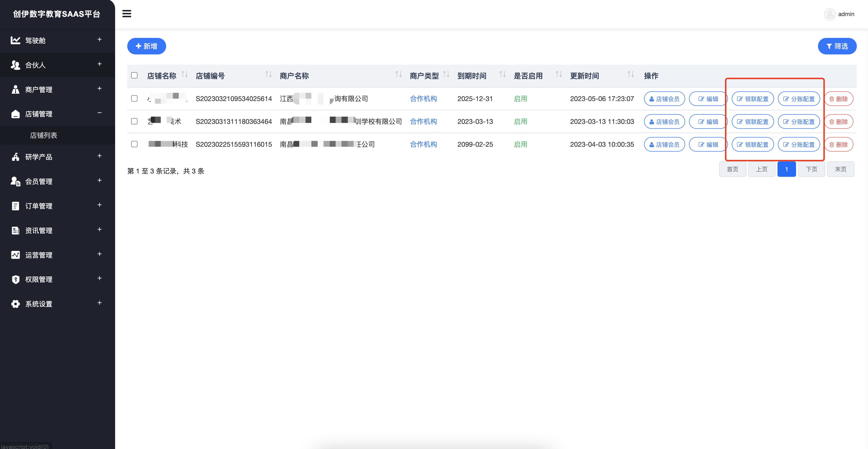Click 删除 for the 2023-03-13 row
This screenshot has height=449, width=868.
click(x=838, y=122)
